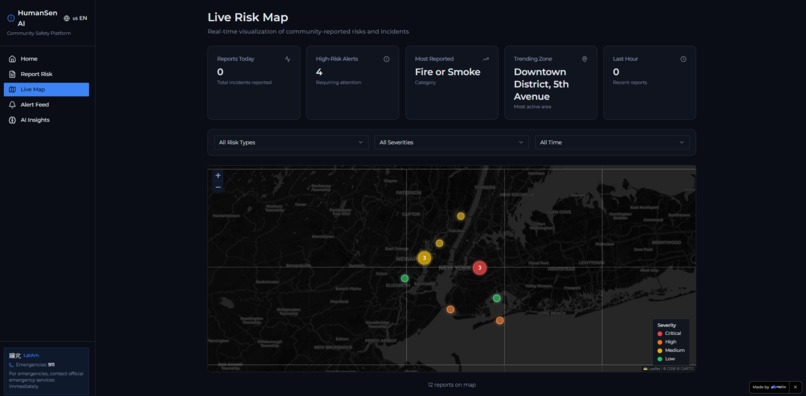Click the High-Risk Alerts count 4
This screenshot has height=396, width=806.
(x=319, y=72)
